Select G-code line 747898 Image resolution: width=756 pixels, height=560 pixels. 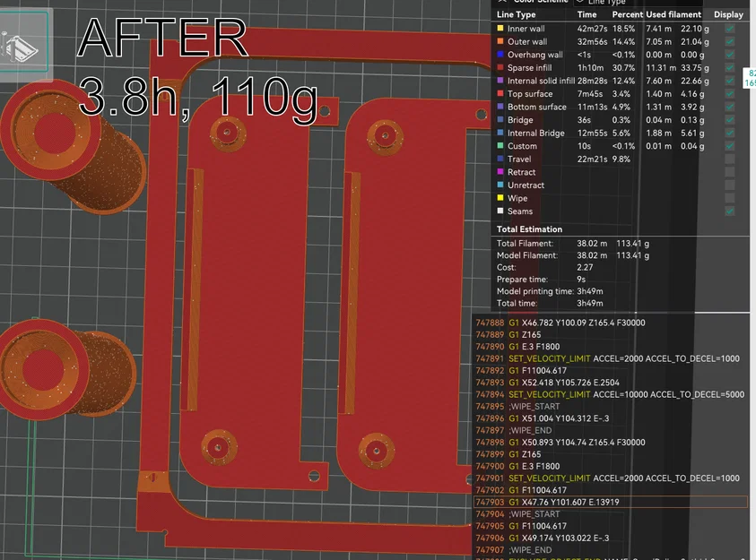click(611, 443)
